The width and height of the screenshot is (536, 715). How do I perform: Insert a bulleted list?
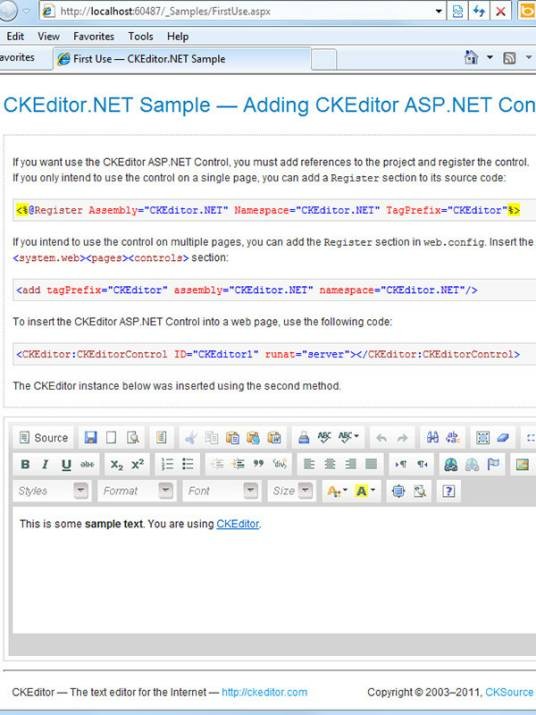pos(188,464)
